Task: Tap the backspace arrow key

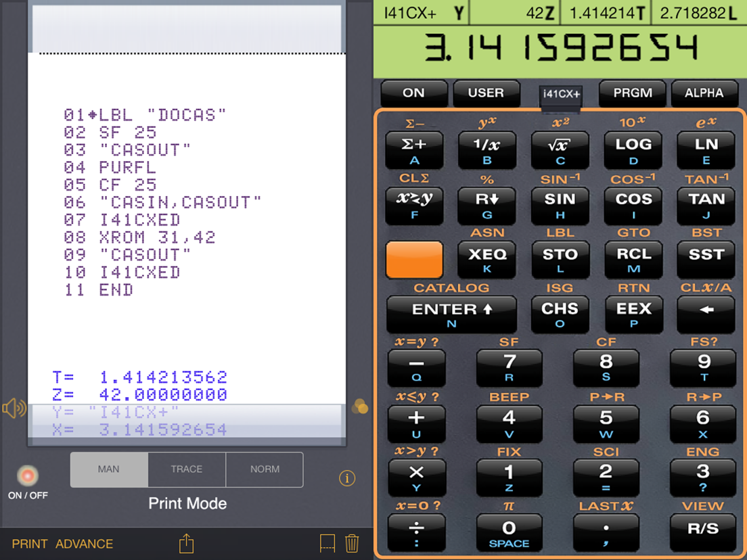Action: [706, 314]
